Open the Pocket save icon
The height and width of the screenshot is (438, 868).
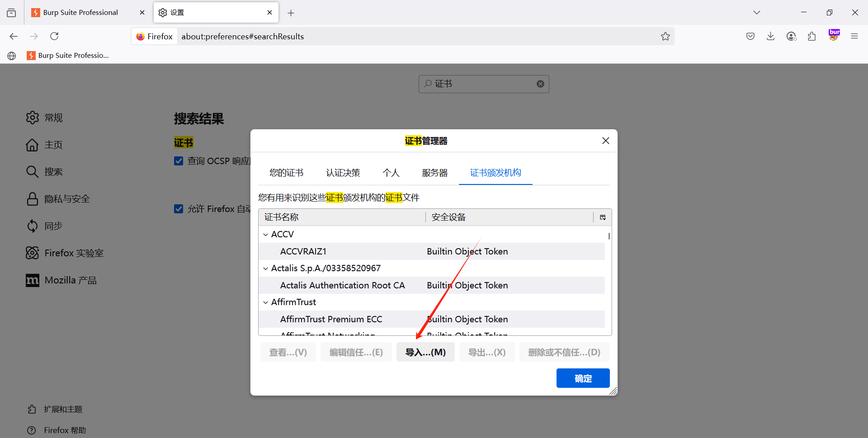coord(750,36)
